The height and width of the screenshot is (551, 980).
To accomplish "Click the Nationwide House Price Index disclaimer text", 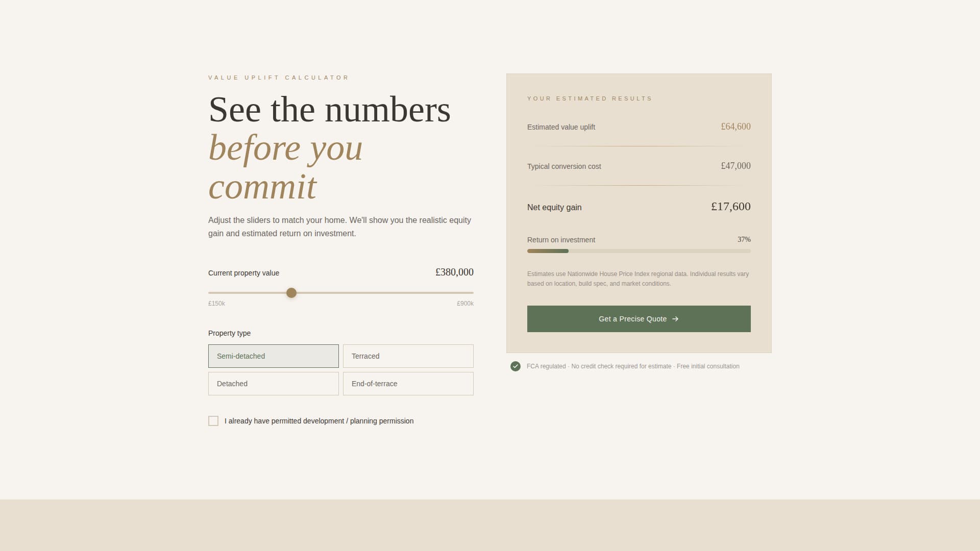I will click(x=638, y=279).
